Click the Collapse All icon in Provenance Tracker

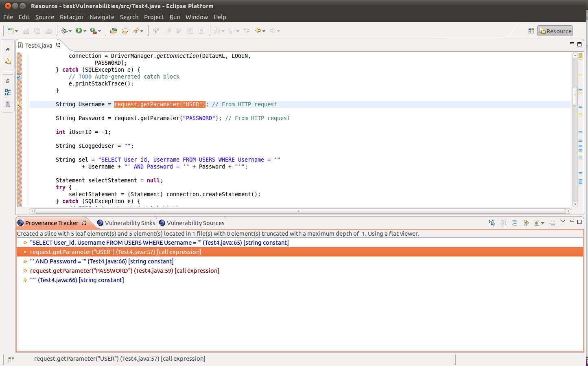(x=514, y=223)
